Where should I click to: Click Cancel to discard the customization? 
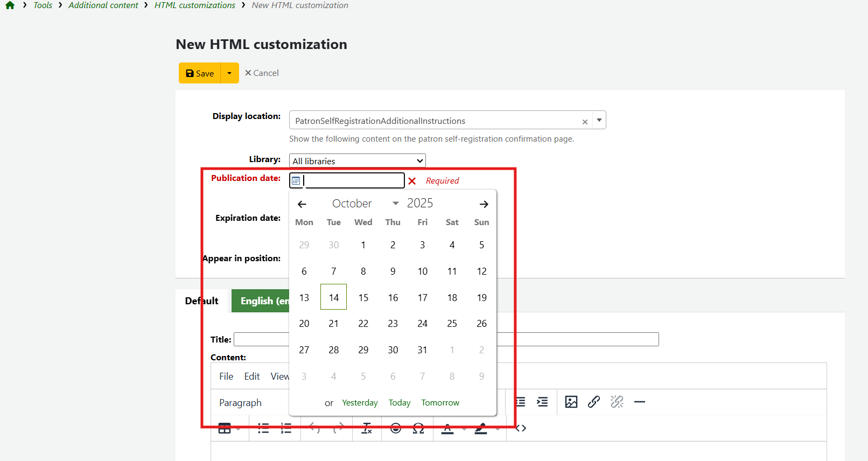[262, 73]
